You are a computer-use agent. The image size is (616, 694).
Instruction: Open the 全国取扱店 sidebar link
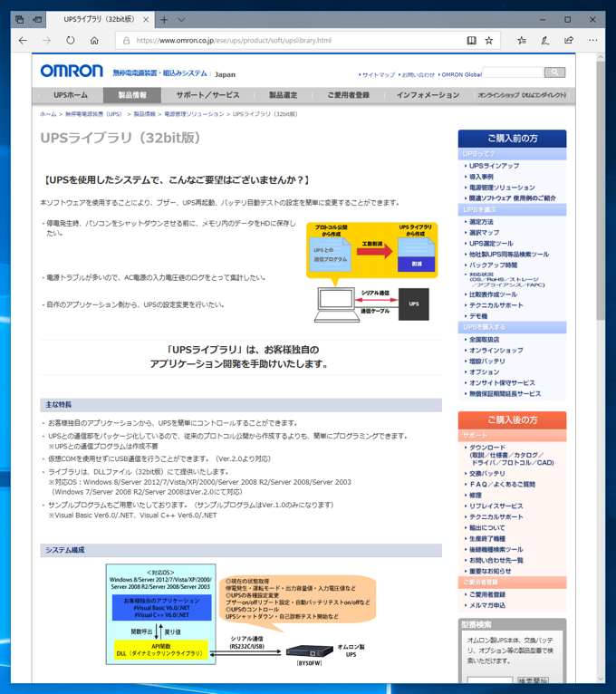coord(484,340)
